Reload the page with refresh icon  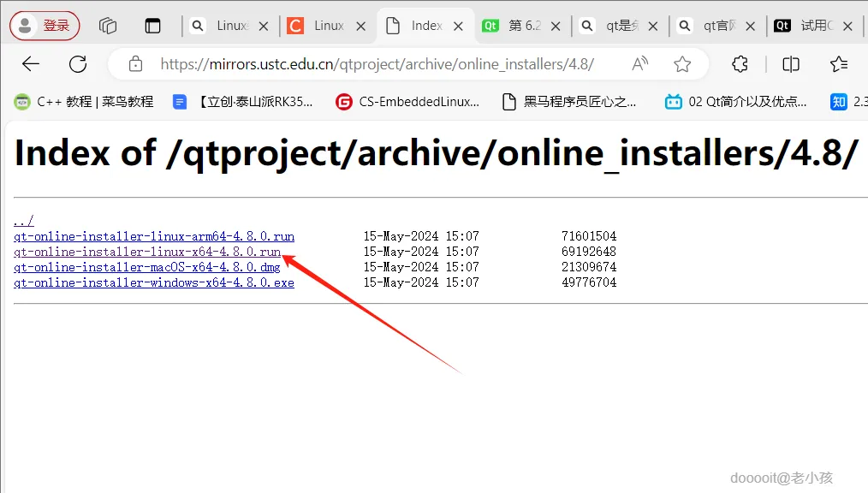[x=78, y=64]
